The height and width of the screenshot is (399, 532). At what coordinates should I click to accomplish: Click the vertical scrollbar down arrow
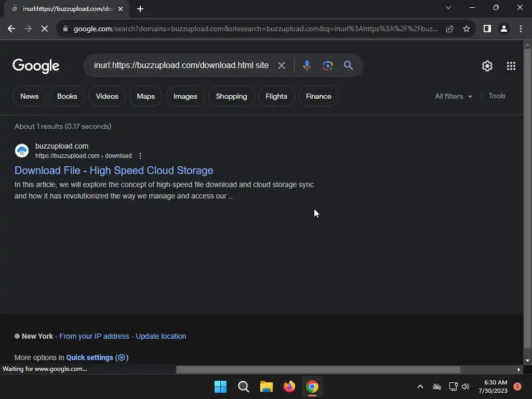(x=527, y=361)
